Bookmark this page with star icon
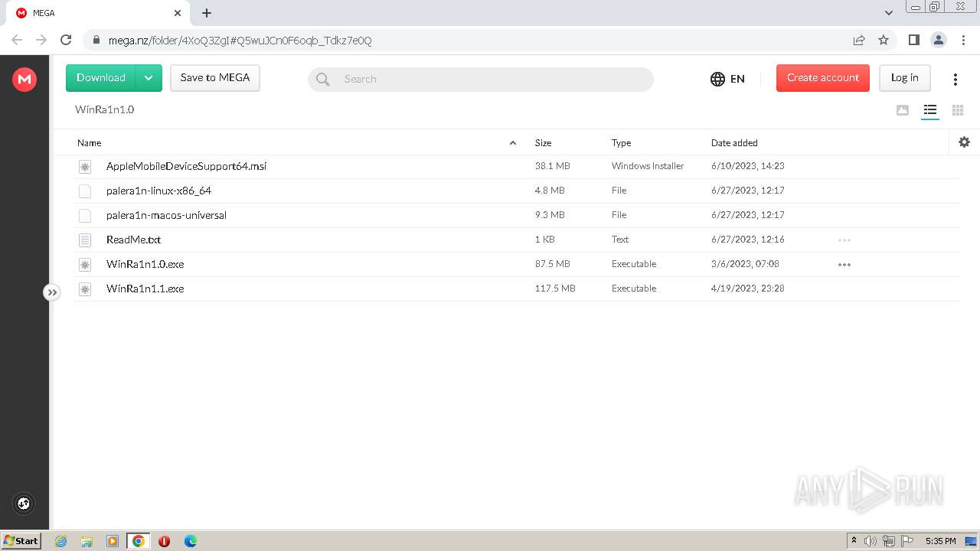This screenshot has width=980, height=551. [x=884, y=40]
